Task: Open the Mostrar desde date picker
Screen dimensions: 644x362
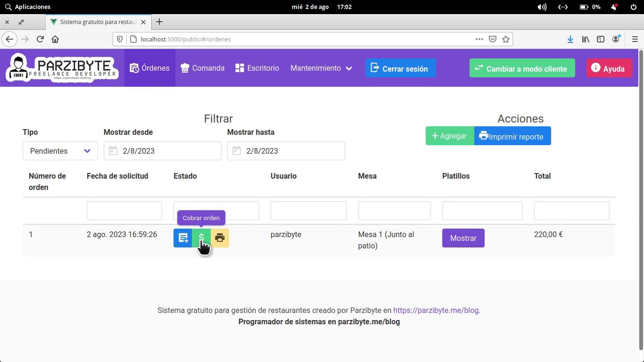Action: [x=163, y=151]
